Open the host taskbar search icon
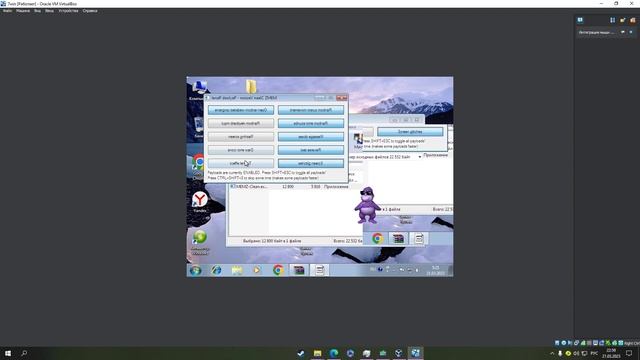The width and height of the screenshot is (640, 360). click(x=24, y=353)
